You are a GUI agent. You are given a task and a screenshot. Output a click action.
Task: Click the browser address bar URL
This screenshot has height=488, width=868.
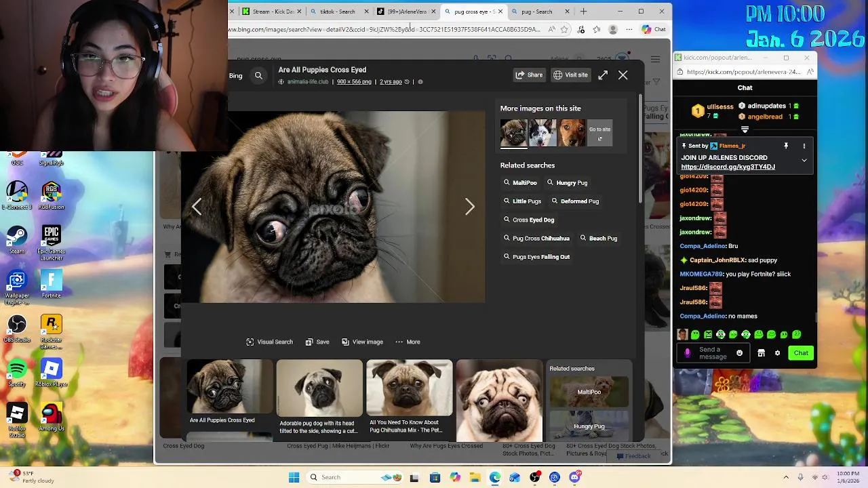click(385, 30)
